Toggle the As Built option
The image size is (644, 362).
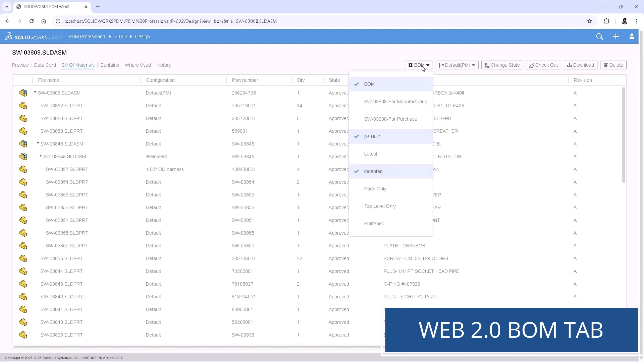point(372,136)
